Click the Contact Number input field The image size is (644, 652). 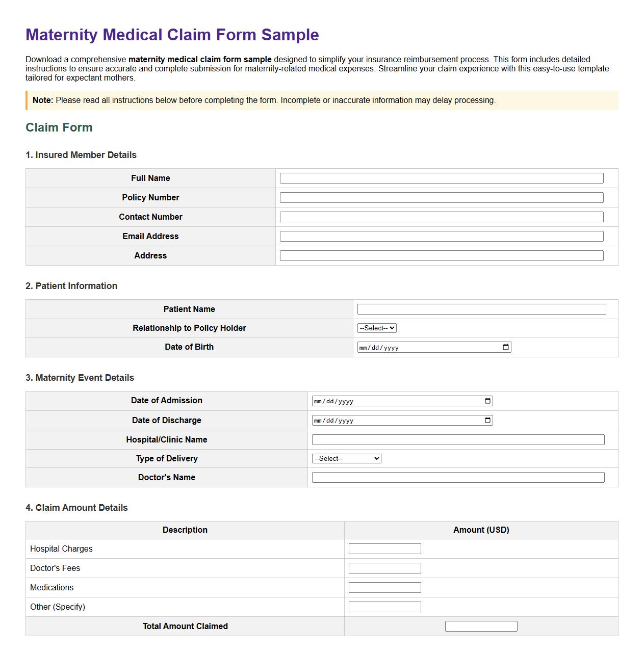(441, 217)
